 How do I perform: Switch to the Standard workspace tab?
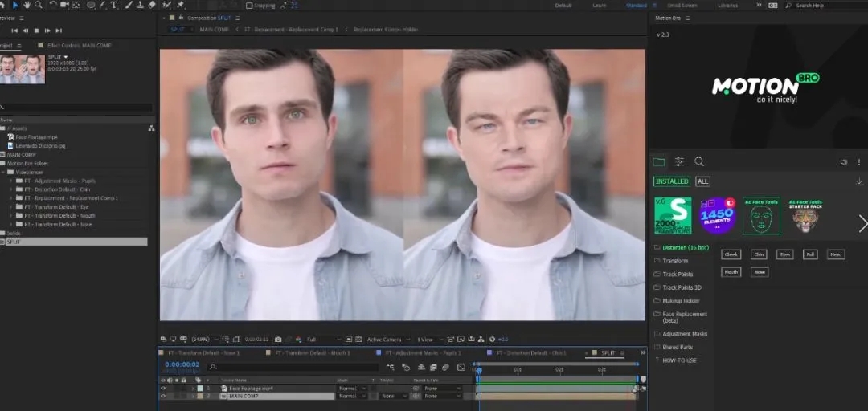coord(636,5)
